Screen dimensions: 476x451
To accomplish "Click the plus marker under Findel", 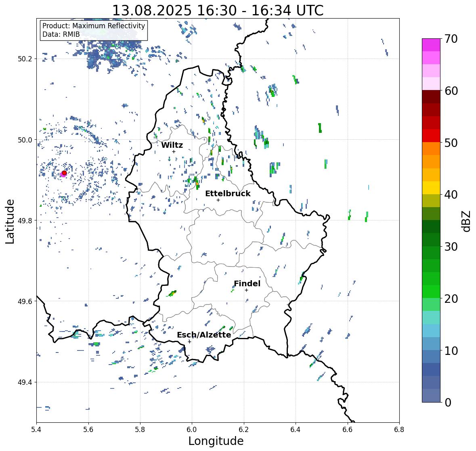I will pyautogui.click(x=247, y=290).
